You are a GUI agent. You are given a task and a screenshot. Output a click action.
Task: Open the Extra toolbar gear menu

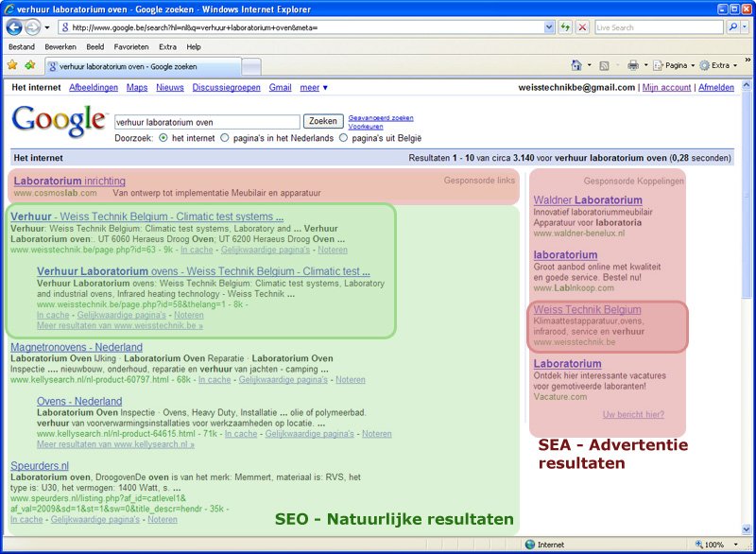click(x=718, y=65)
